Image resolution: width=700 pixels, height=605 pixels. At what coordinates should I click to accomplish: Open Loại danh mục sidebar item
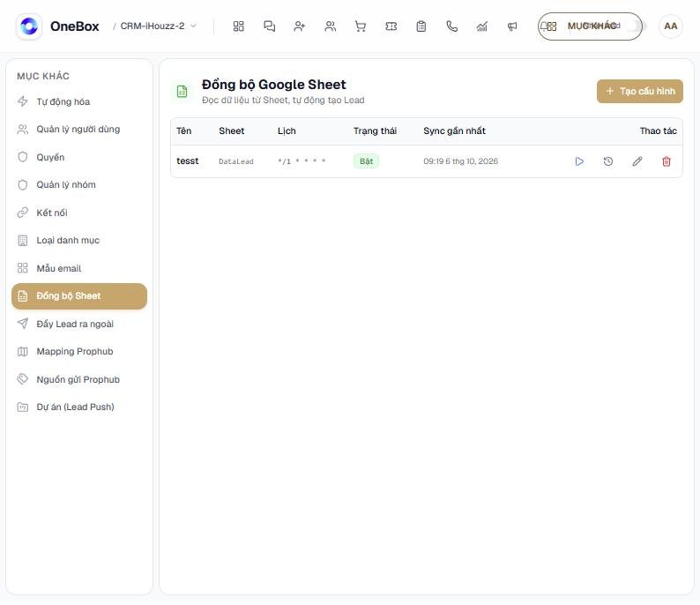tap(79, 241)
